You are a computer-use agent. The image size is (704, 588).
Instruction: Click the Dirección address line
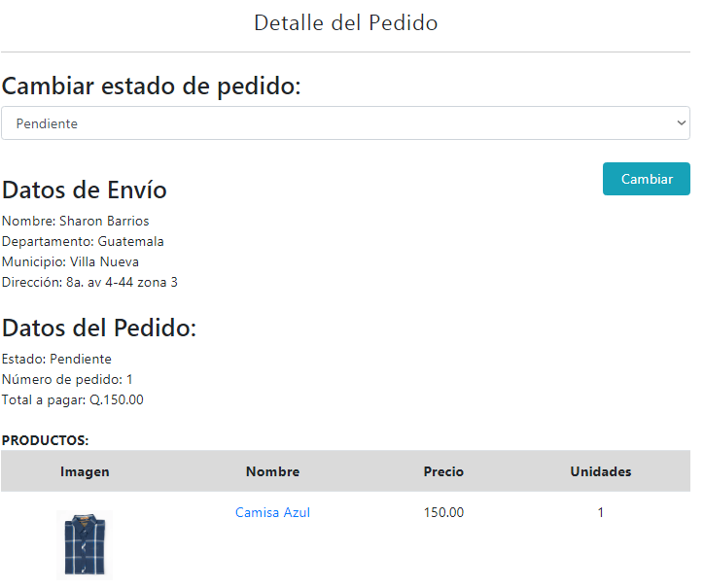click(x=89, y=282)
